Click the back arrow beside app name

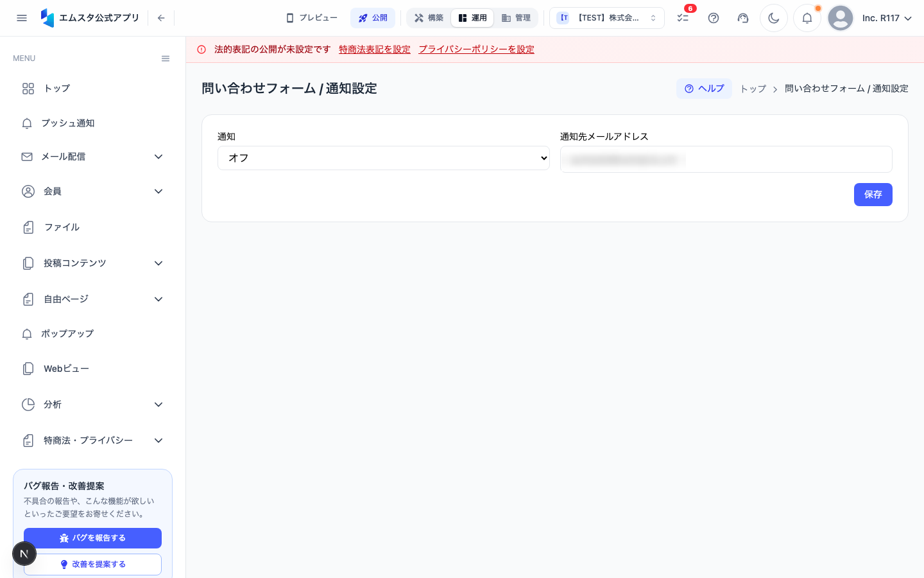(161, 18)
